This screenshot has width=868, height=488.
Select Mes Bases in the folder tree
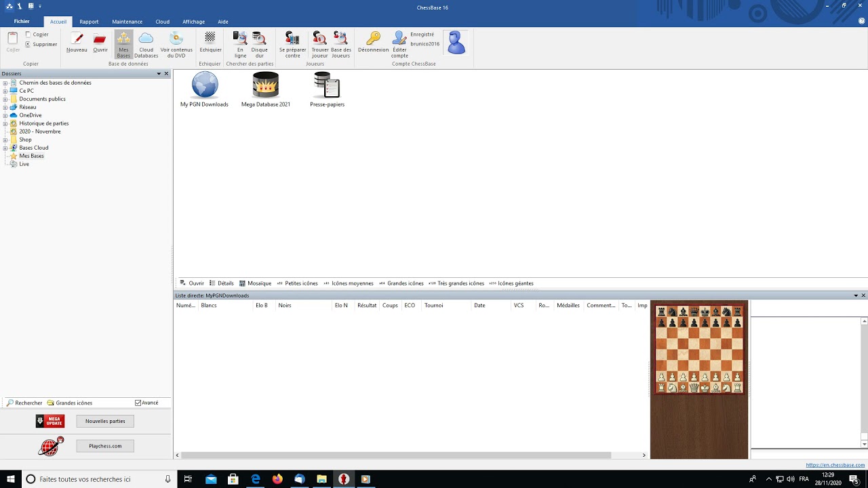[31, 156]
